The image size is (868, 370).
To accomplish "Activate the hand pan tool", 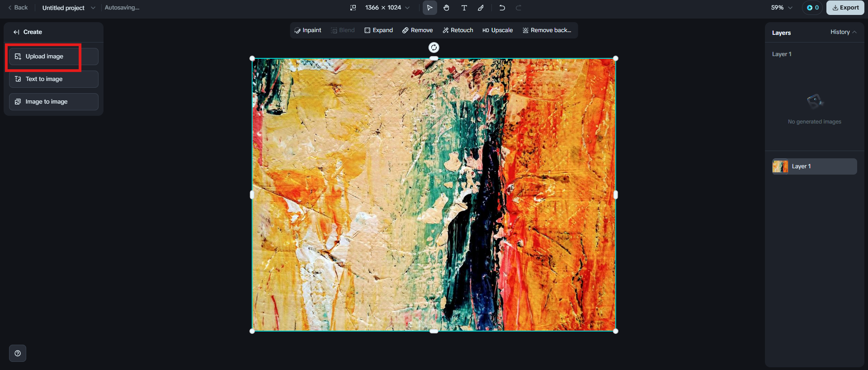I will point(446,8).
